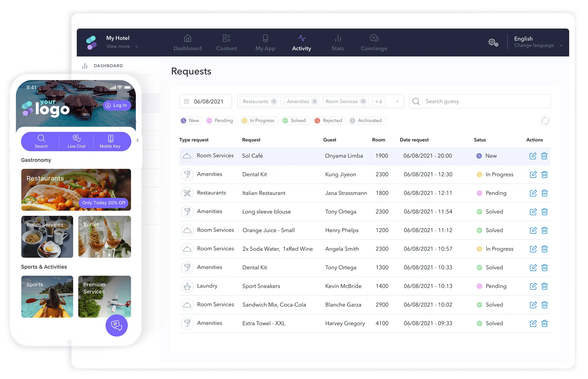The width and height of the screenshot is (588, 379).
Task: Switch to the Concierge tab
Action: [x=374, y=43]
